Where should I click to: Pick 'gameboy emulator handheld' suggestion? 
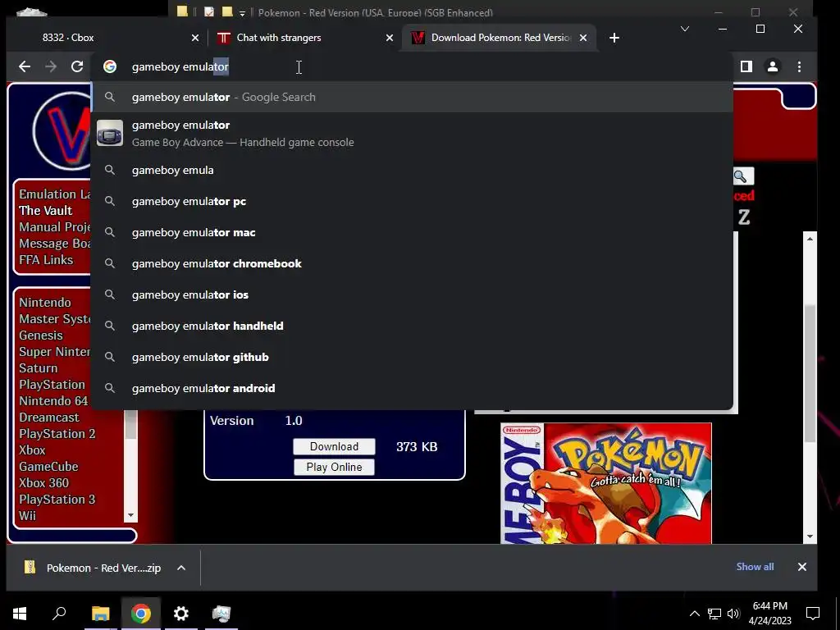click(412, 326)
